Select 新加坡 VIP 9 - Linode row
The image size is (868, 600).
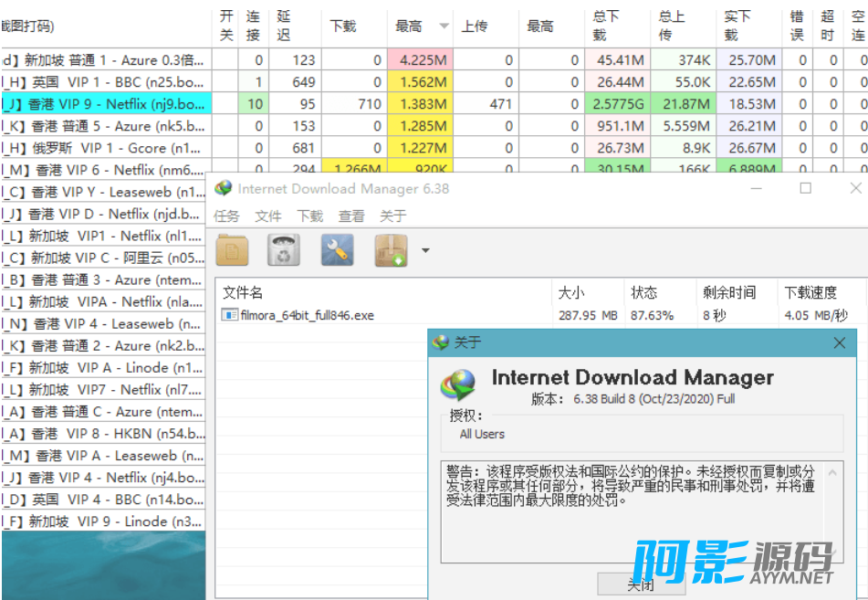pyautogui.click(x=103, y=521)
